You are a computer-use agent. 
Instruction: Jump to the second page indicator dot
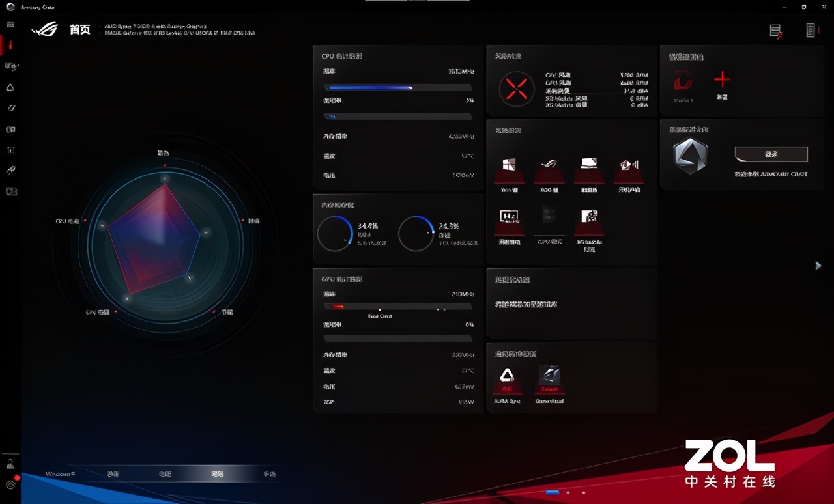click(x=568, y=492)
